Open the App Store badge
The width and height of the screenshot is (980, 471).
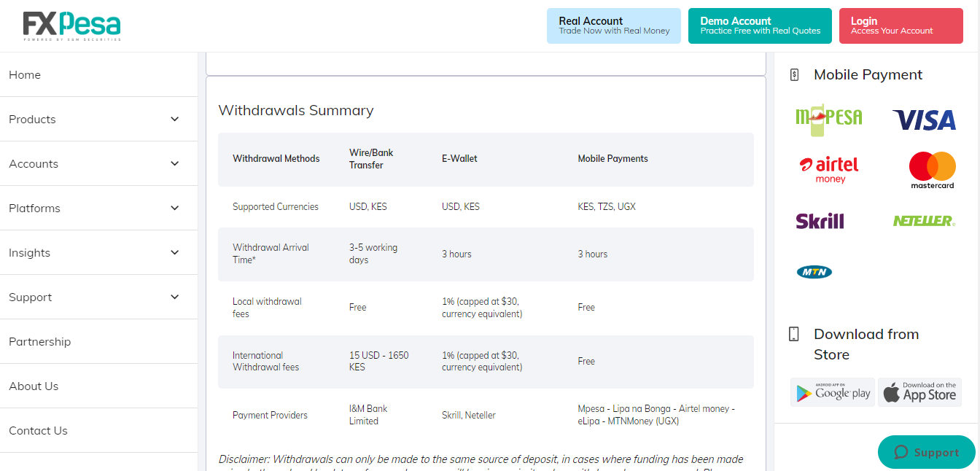[919, 392]
